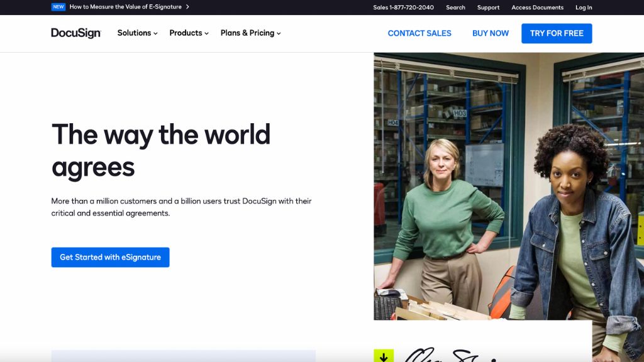
Task: Open the Log In page
Action: click(584, 8)
